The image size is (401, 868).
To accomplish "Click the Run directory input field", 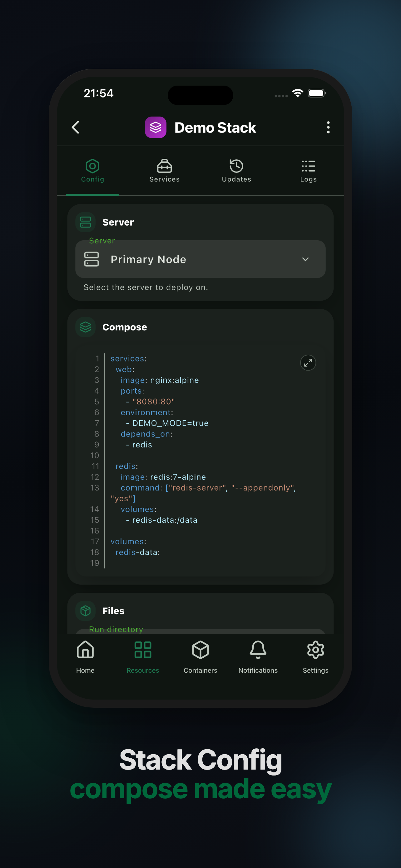I will click(x=200, y=631).
